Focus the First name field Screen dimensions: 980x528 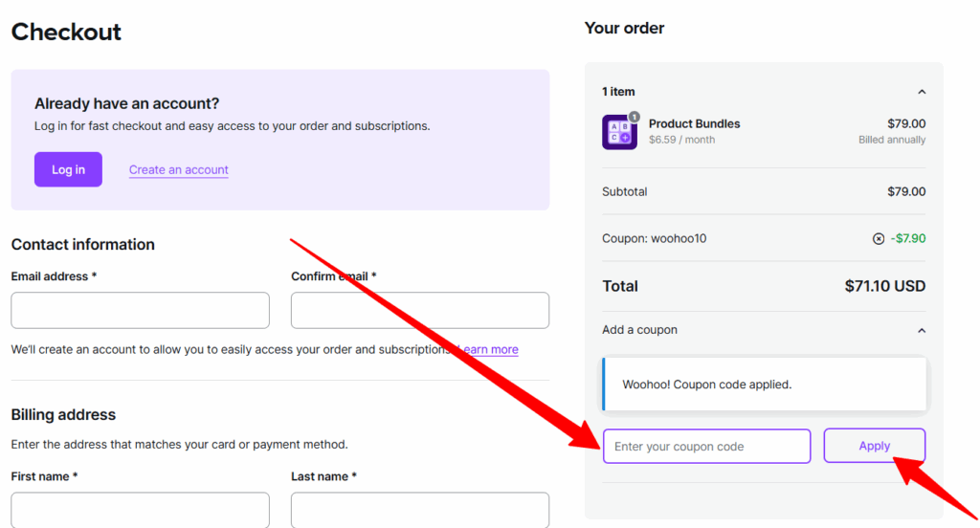click(140, 510)
